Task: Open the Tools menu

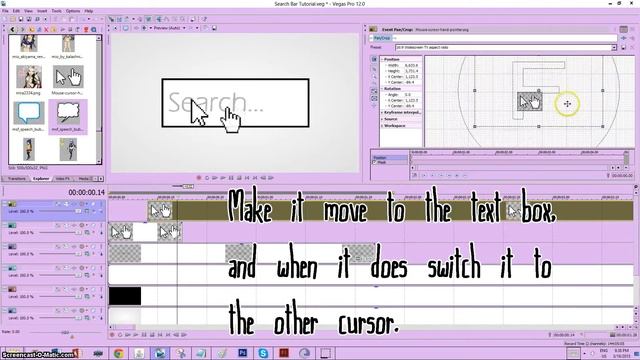Action: (57, 11)
